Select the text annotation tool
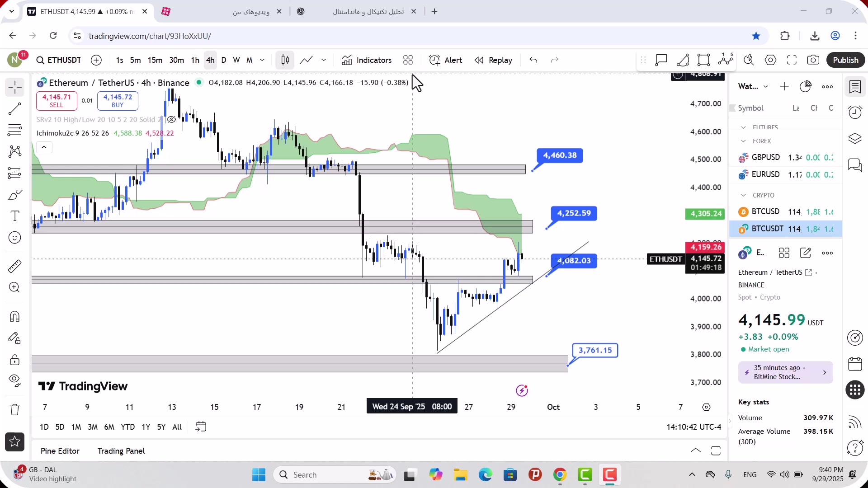The width and height of the screenshot is (868, 488). click(15, 216)
